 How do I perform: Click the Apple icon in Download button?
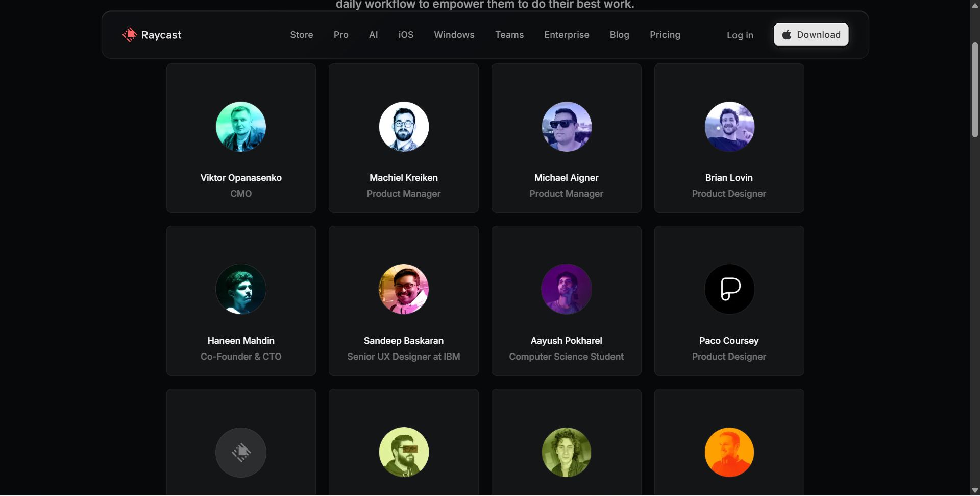click(x=787, y=35)
